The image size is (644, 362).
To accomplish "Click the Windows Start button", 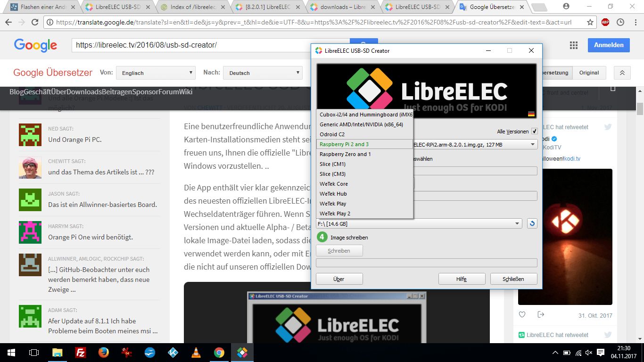I will pyautogui.click(x=11, y=352).
